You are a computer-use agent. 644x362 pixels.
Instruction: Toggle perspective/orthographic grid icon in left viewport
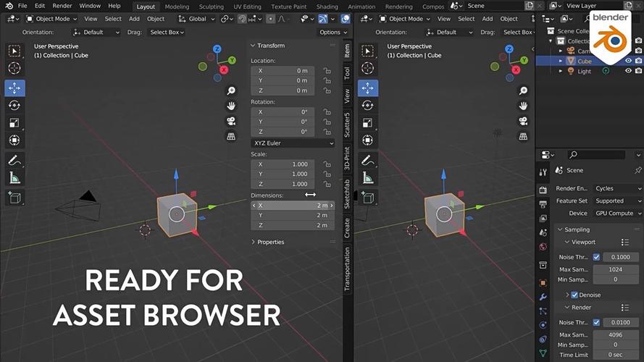click(231, 136)
